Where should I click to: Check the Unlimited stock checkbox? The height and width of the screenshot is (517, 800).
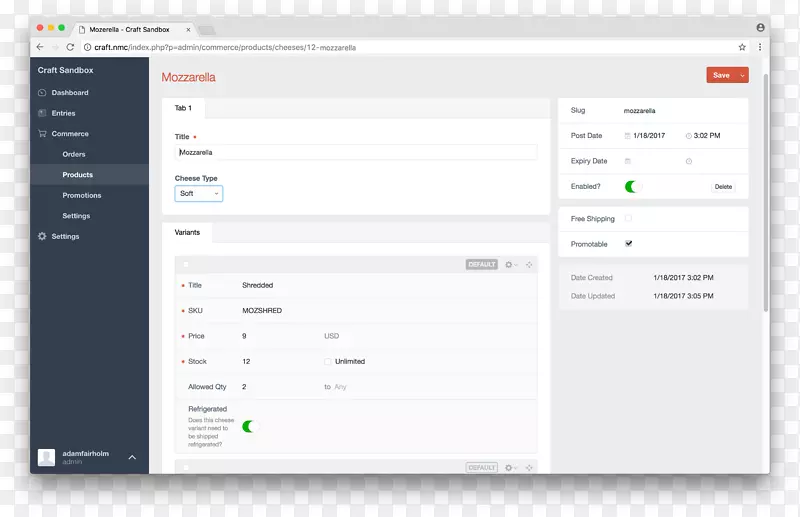click(x=328, y=361)
